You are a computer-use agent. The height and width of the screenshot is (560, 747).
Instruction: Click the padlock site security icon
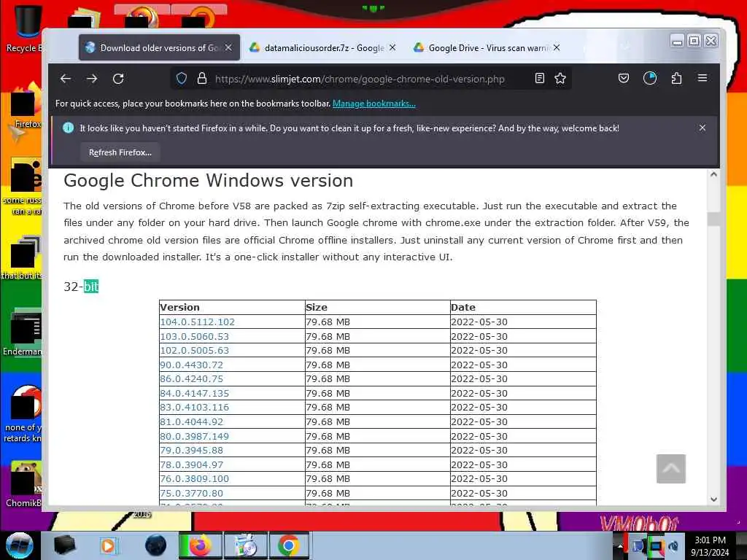tap(202, 79)
